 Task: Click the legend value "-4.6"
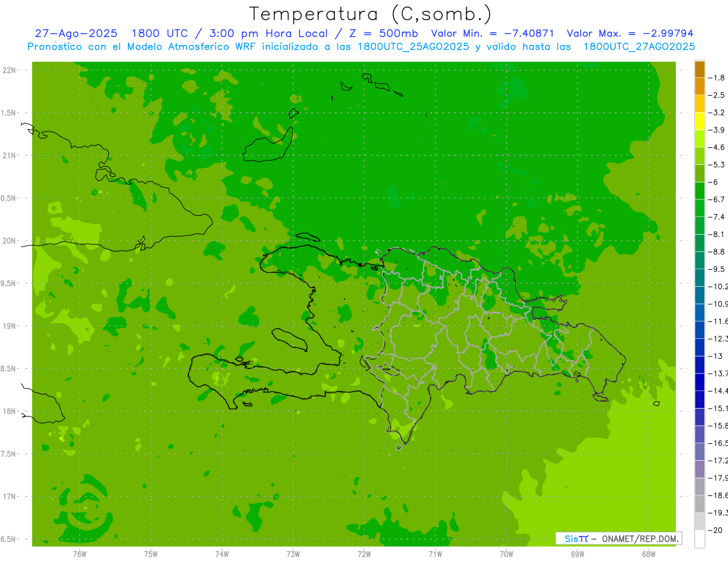(x=717, y=147)
